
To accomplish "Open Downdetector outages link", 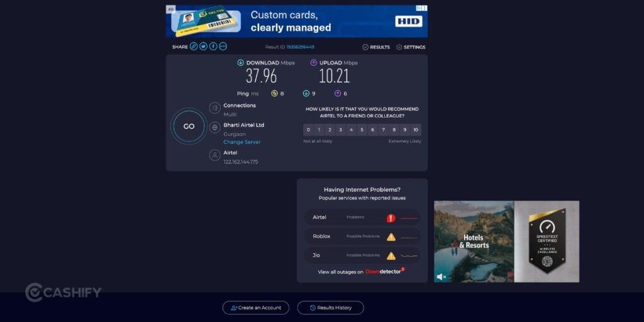I will [x=385, y=272].
